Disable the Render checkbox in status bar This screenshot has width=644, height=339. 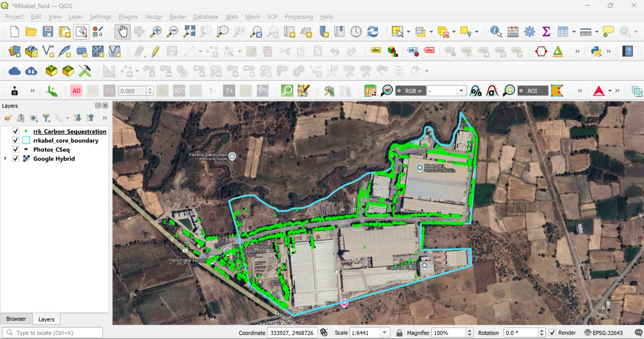click(x=553, y=332)
